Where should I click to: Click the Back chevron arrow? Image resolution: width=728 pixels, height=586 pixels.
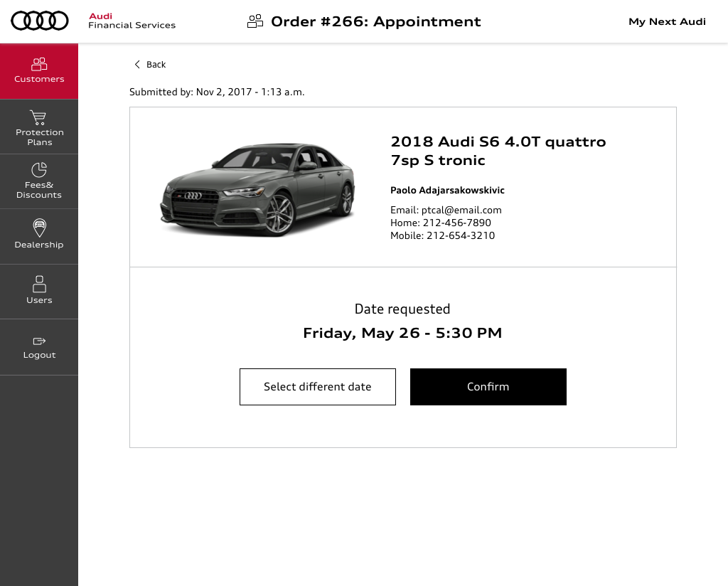click(x=137, y=65)
